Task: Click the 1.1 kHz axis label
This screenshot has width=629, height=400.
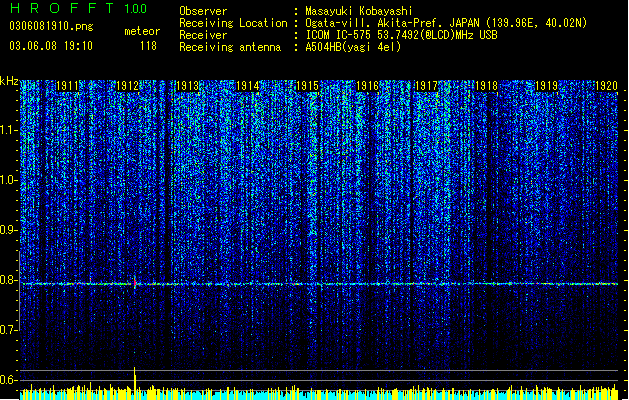Action: click(9, 130)
